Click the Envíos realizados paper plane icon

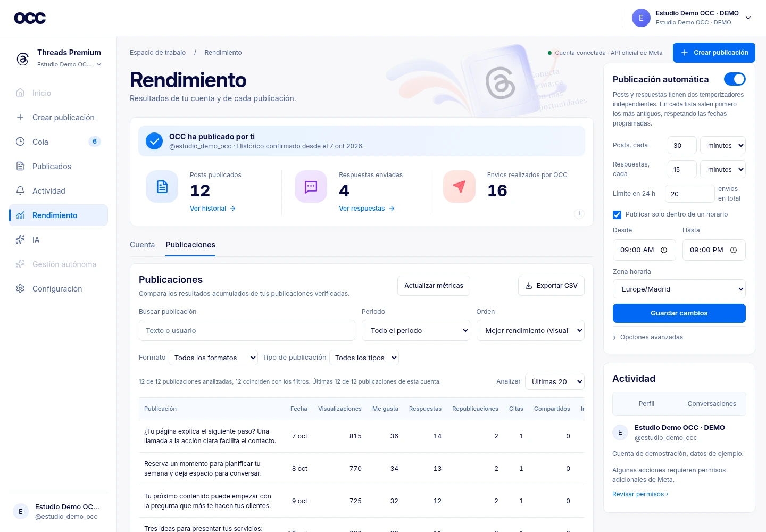tap(459, 187)
